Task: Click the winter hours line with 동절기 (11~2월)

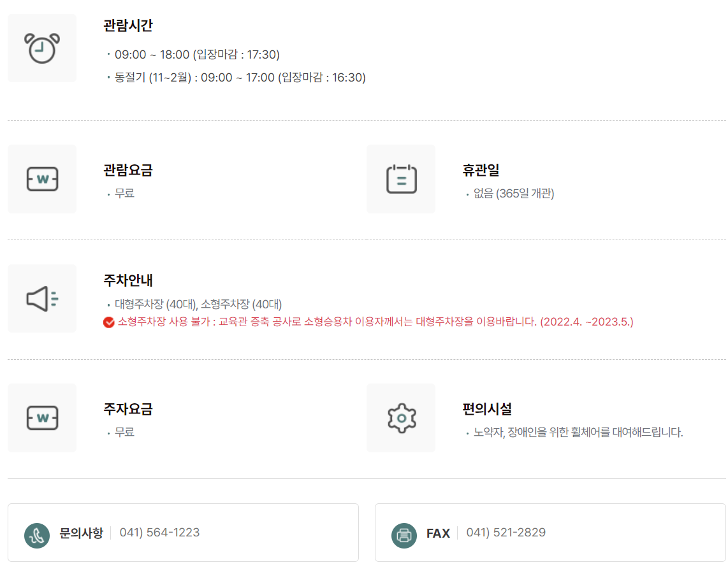Action: pos(240,78)
